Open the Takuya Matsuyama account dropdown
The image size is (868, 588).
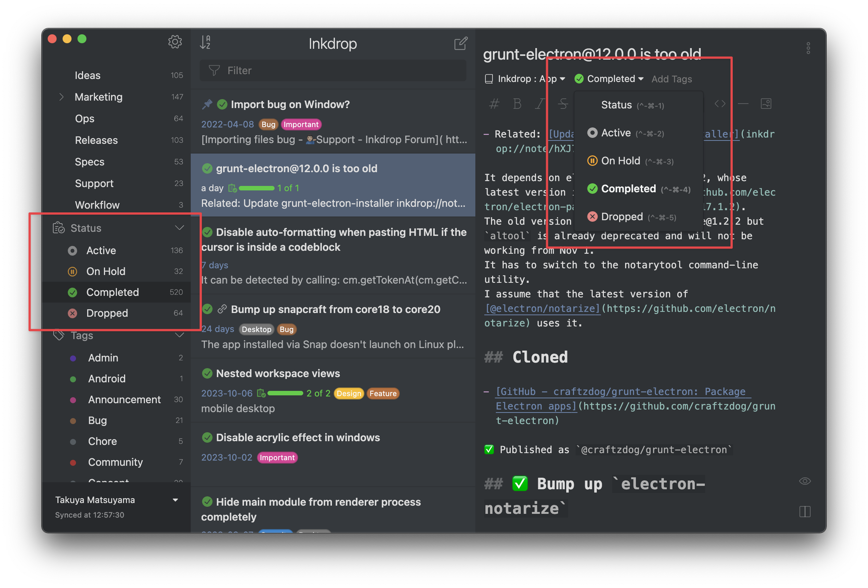pos(175,500)
